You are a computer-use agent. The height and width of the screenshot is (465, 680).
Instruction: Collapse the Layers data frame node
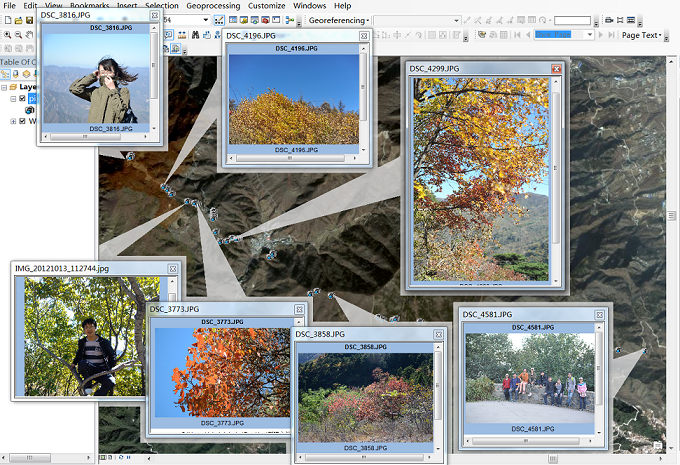pos(4,87)
